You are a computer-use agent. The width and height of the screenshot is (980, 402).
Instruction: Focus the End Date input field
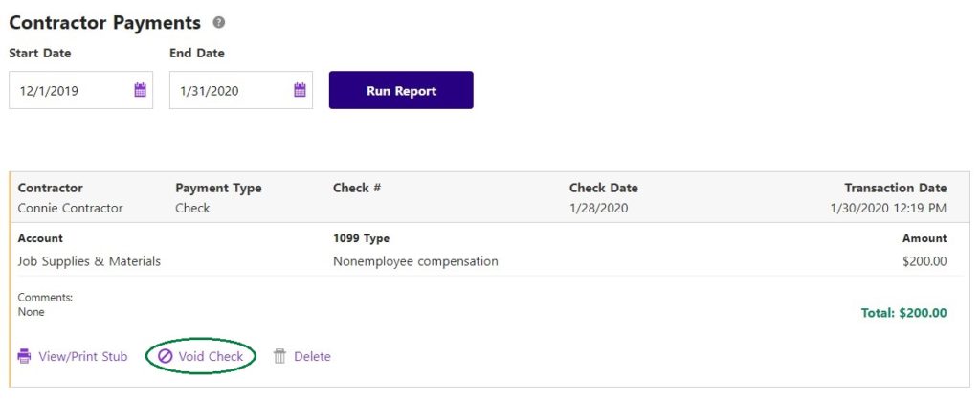coord(230,91)
